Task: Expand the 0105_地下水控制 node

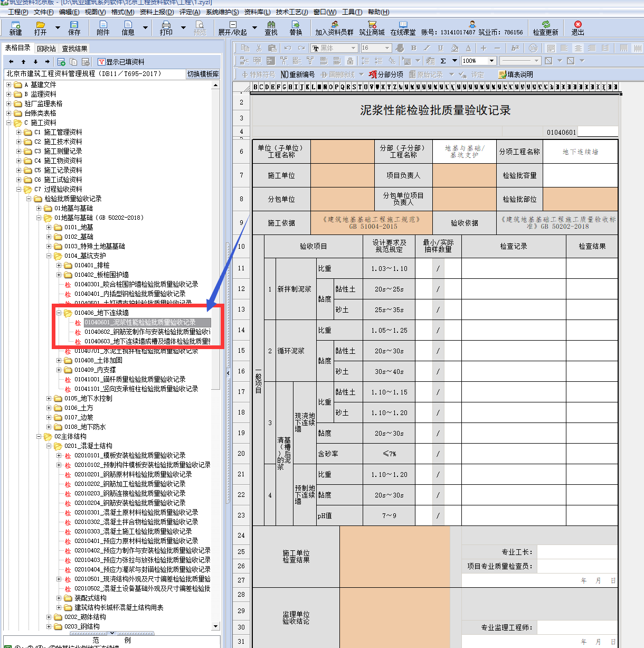Action: (x=49, y=398)
